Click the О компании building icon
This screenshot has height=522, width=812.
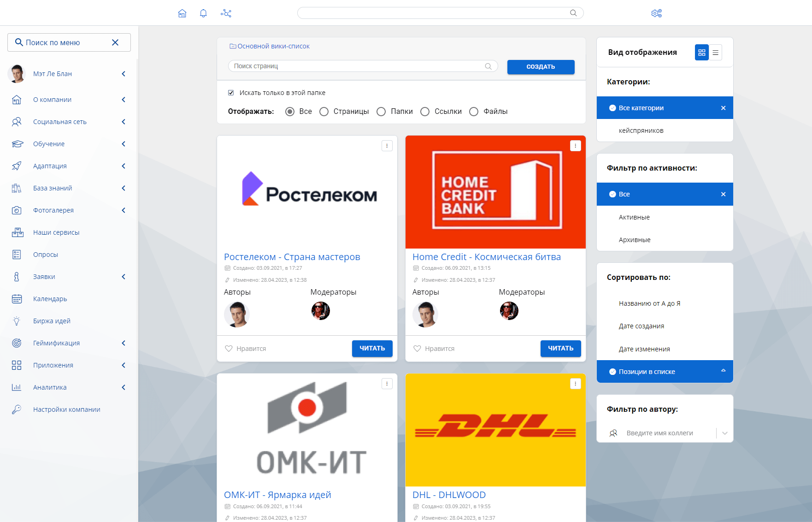pyautogui.click(x=17, y=100)
